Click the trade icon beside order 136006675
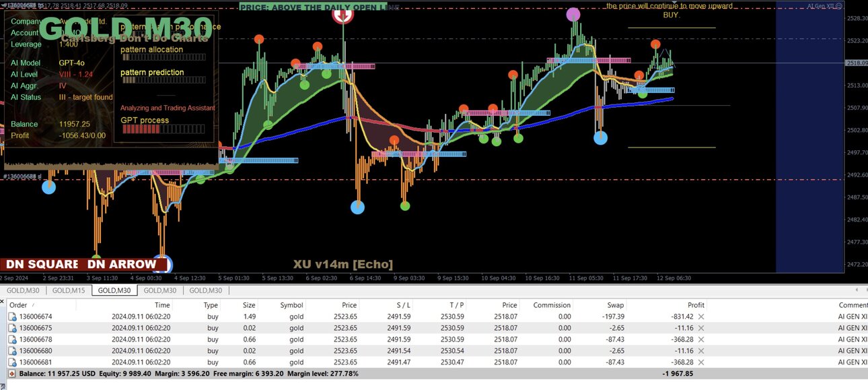Image resolution: width=868 pixels, height=390 pixels. tap(12, 328)
